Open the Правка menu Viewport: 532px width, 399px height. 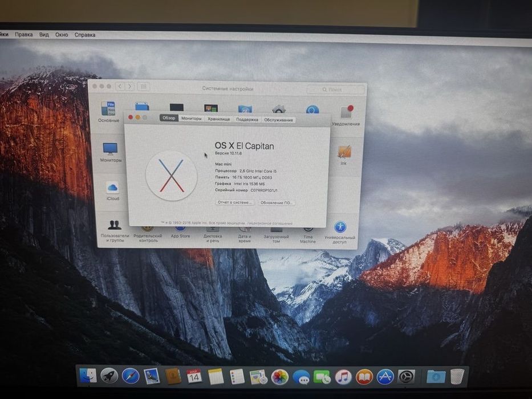pos(24,34)
